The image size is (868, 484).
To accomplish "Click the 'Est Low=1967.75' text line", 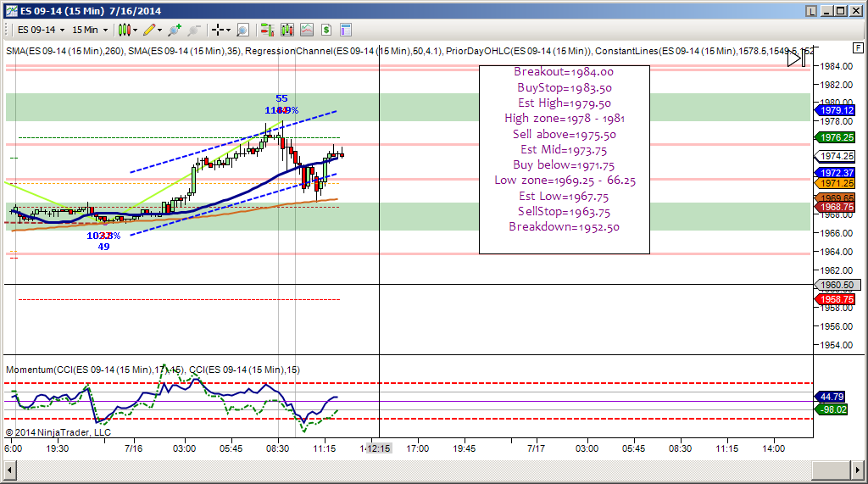I will (564, 196).
